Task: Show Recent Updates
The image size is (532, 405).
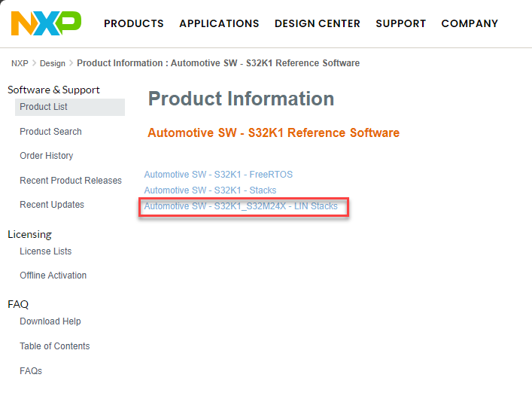Action: pyautogui.click(x=52, y=205)
